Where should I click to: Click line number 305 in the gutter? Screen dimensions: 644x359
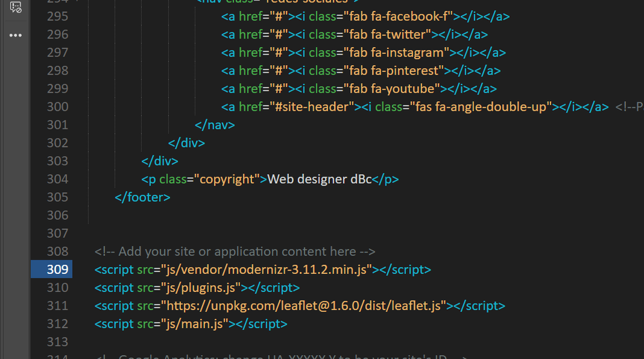tap(57, 197)
